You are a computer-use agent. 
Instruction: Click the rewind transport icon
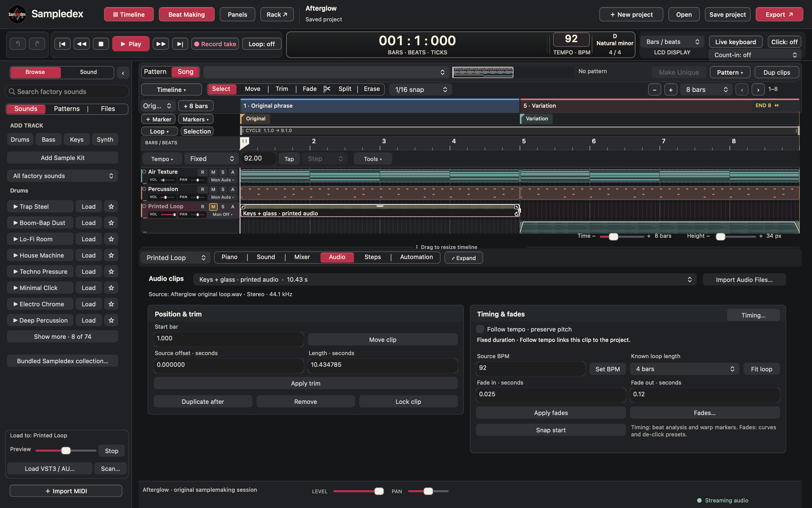(81, 44)
